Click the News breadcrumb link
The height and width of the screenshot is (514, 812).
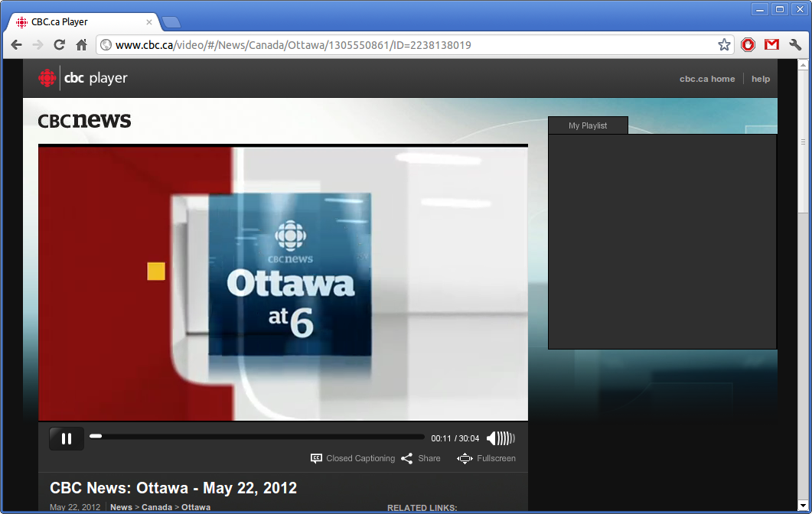(x=121, y=507)
